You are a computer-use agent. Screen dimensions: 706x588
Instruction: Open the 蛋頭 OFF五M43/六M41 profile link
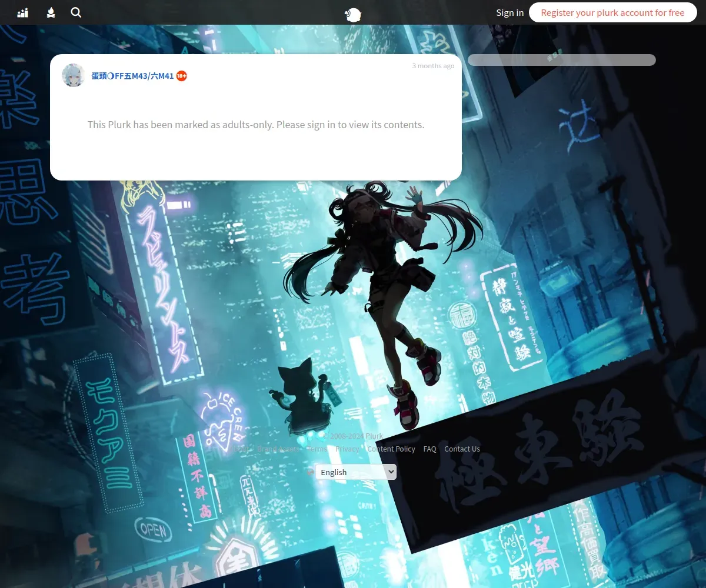pyautogui.click(x=132, y=76)
